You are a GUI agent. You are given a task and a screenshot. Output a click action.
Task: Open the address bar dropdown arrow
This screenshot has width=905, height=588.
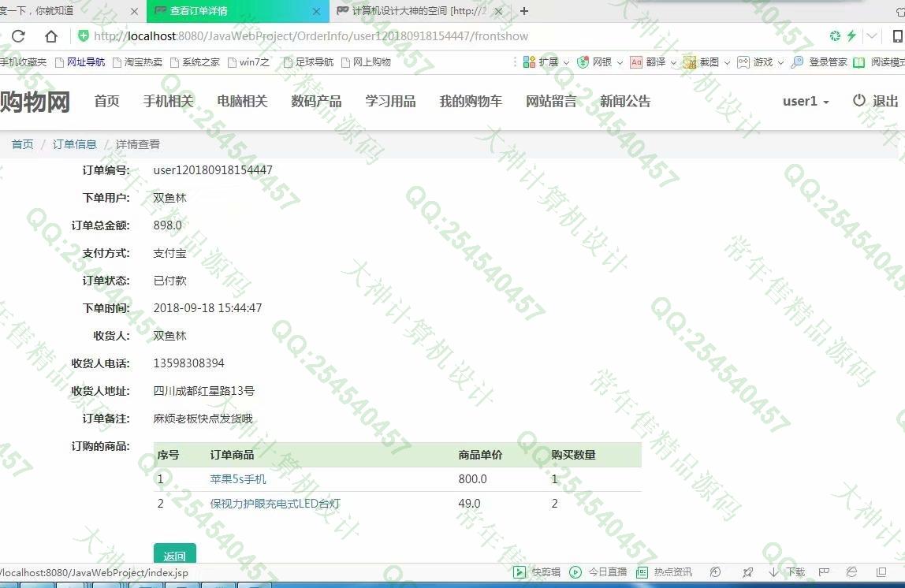click(x=872, y=35)
